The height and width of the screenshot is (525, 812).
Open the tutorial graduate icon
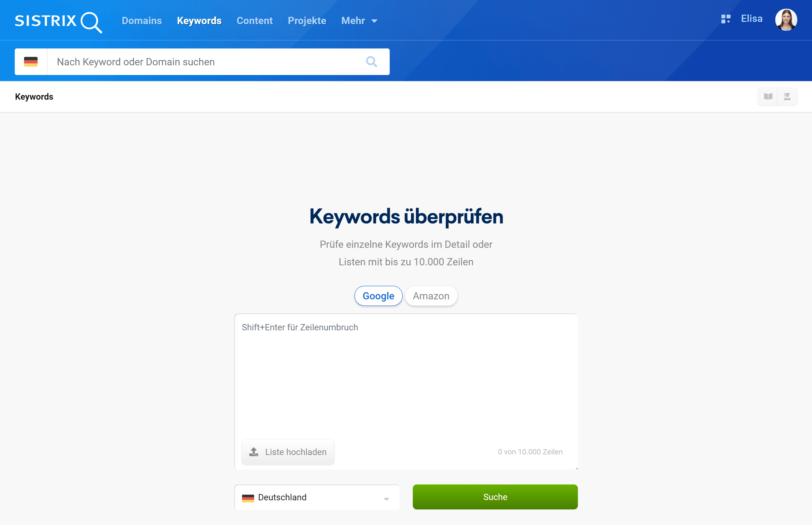click(787, 97)
